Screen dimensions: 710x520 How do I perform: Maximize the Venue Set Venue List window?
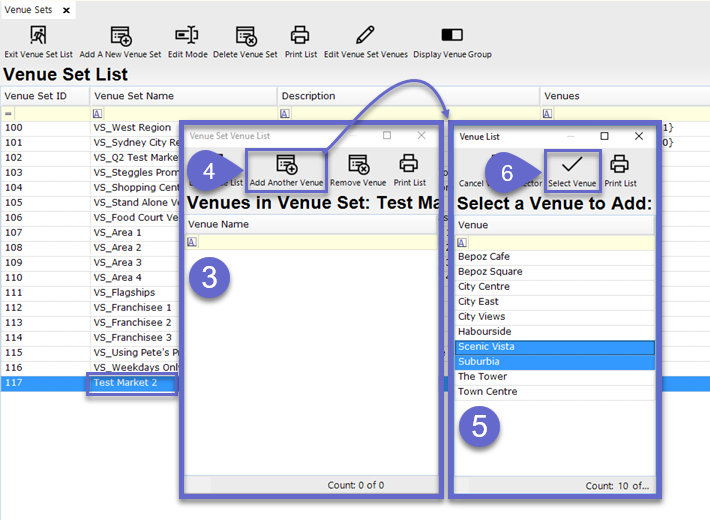point(387,135)
